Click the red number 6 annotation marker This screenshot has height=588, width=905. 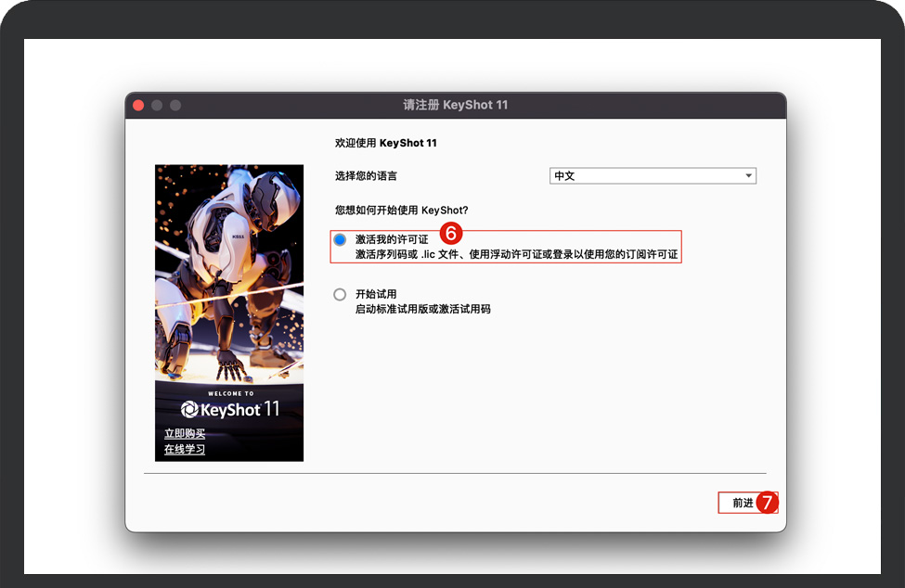pos(450,234)
